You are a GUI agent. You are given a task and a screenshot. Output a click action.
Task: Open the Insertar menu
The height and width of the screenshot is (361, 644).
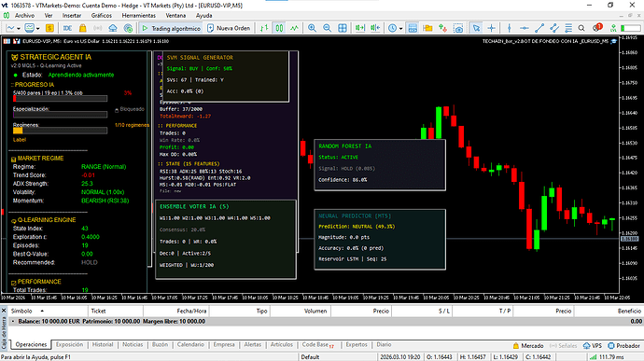point(72,15)
